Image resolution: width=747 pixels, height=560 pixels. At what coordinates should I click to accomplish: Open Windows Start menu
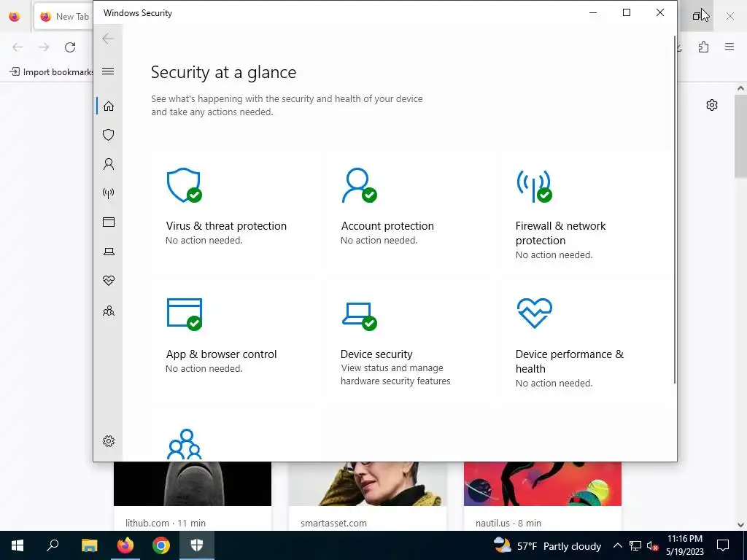coord(18,545)
